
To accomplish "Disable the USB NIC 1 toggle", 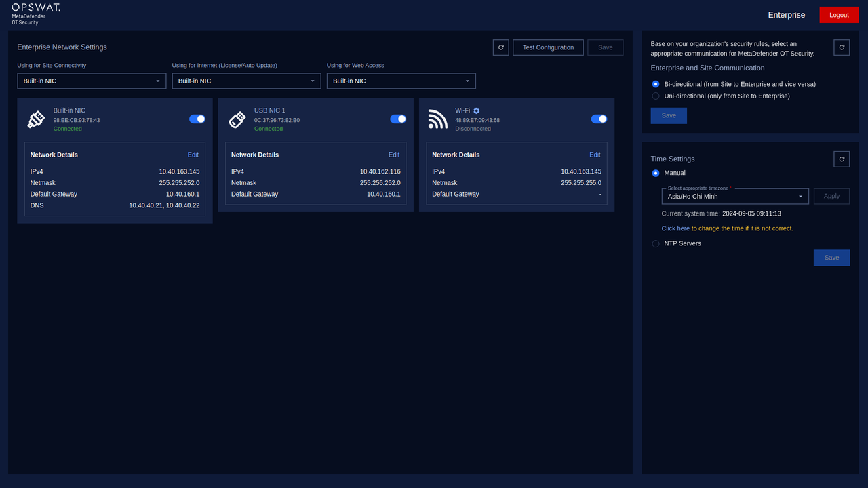I will pos(398,119).
